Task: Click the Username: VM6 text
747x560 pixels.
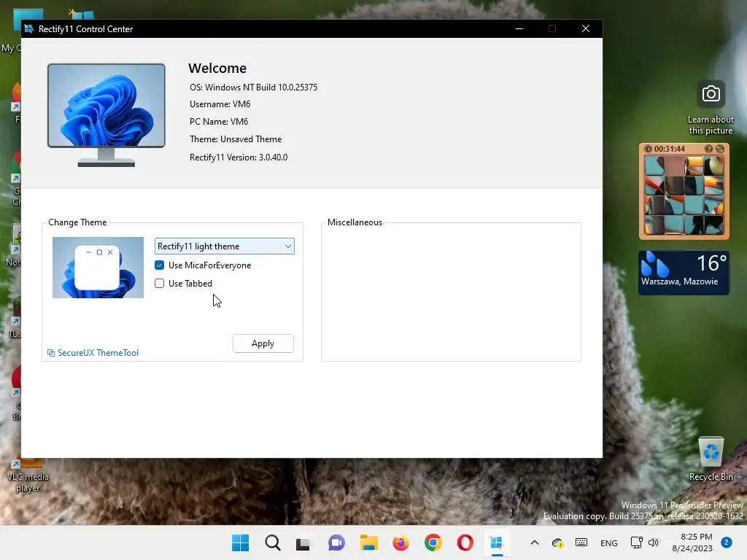Action: tap(220, 104)
